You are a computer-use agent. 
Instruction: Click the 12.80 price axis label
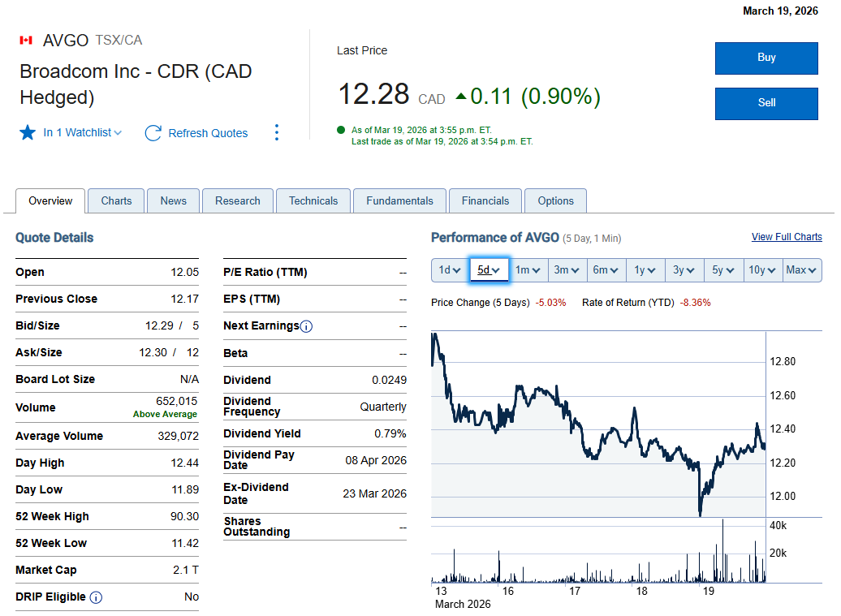pos(783,362)
